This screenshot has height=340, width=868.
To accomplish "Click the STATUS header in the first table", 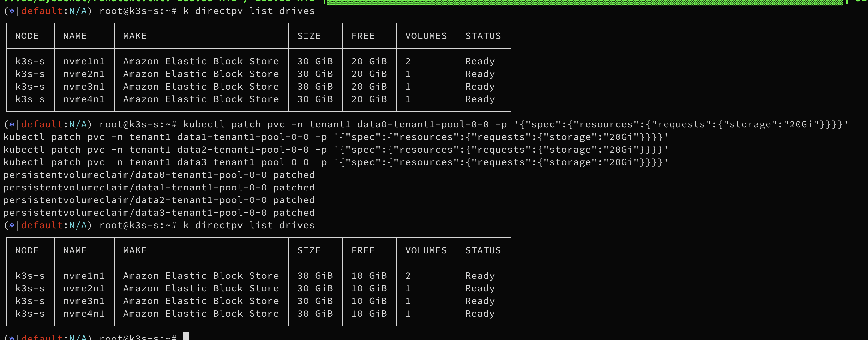I will (x=483, y=36).
